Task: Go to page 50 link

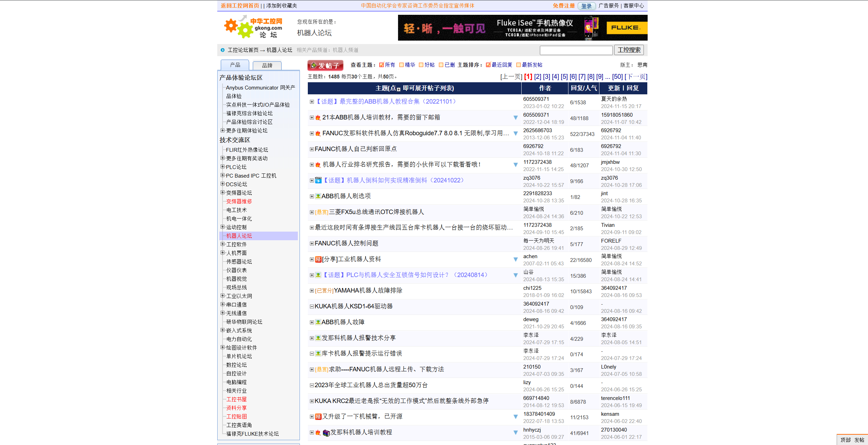Action: 617,77
